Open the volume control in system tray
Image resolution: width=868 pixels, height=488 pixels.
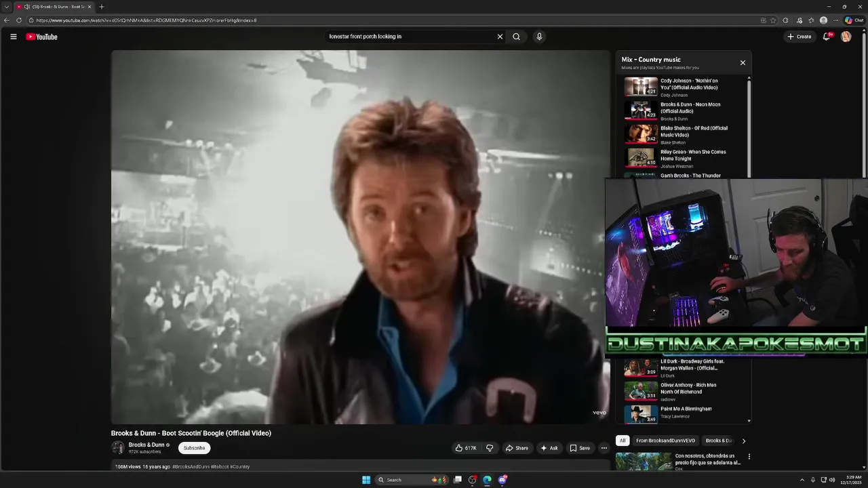[832, 480]
